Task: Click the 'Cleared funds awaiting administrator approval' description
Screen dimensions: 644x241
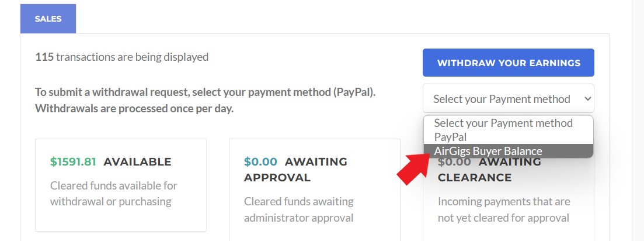Action: click(298, 209)
